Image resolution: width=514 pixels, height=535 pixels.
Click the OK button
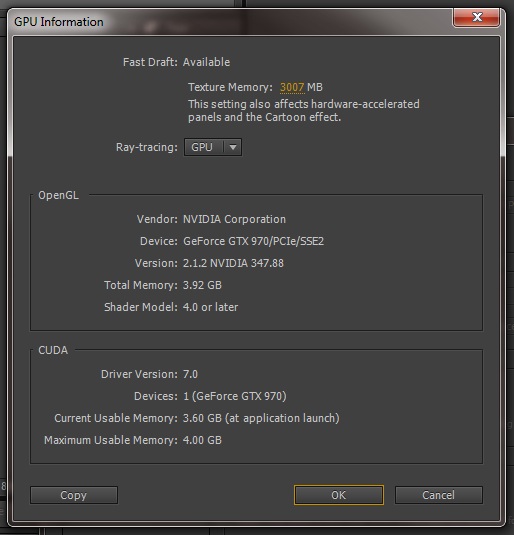(x=339, y=495)
